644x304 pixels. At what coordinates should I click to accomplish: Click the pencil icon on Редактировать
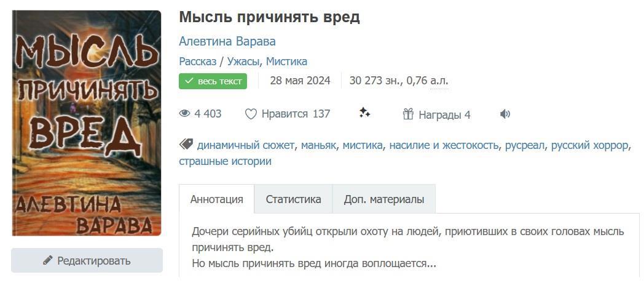48,260
